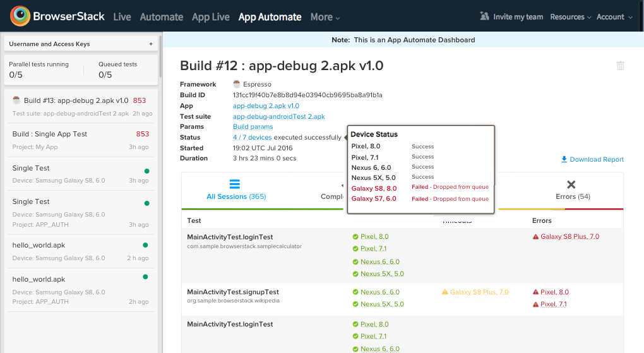
Task: Click the Test column header
Action: 194,220
